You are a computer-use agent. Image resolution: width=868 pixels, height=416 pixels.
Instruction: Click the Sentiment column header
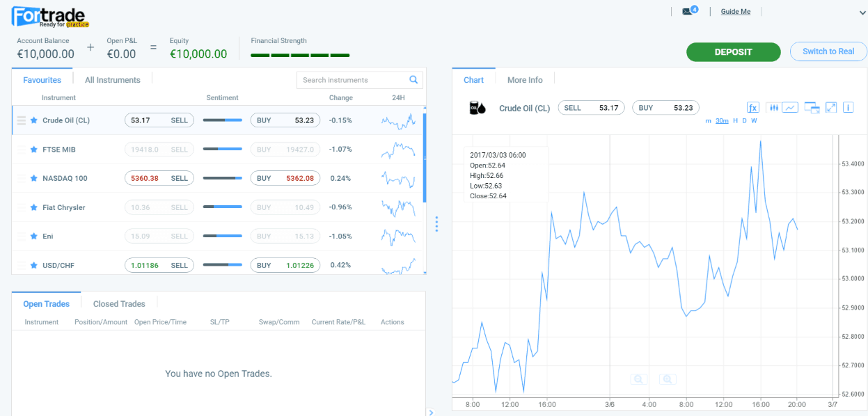pos(223,98)
